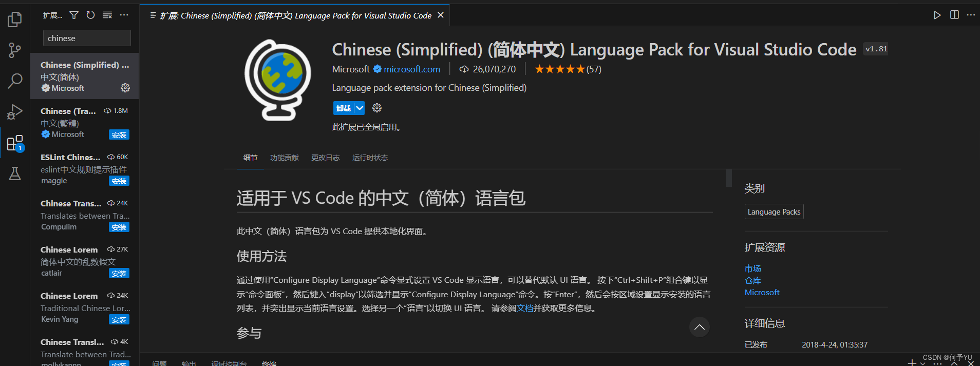Click the Language Packs category tag

pos(774,211)
